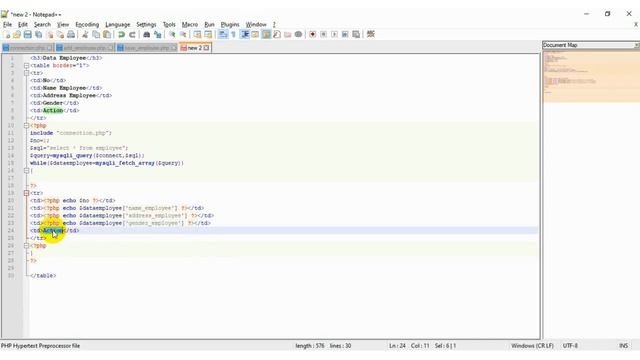Open the Macro menu

(190, 24)
